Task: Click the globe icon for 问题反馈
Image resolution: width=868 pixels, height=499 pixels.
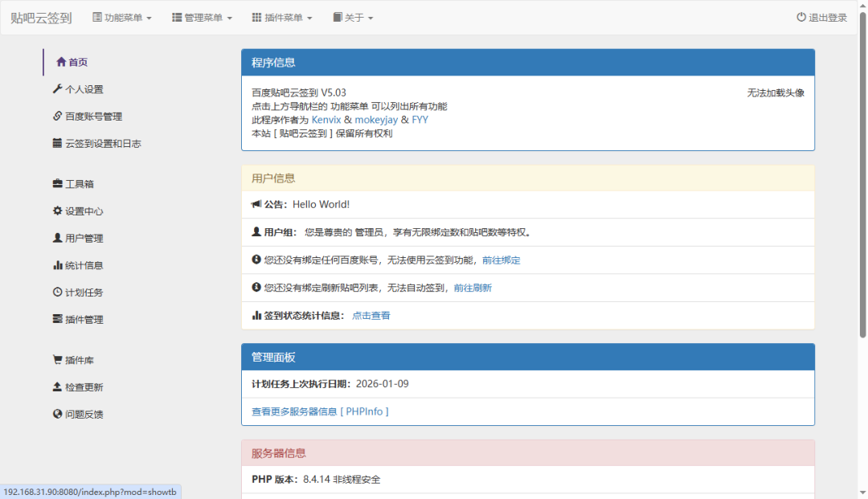Action: (x=57, y=414)
